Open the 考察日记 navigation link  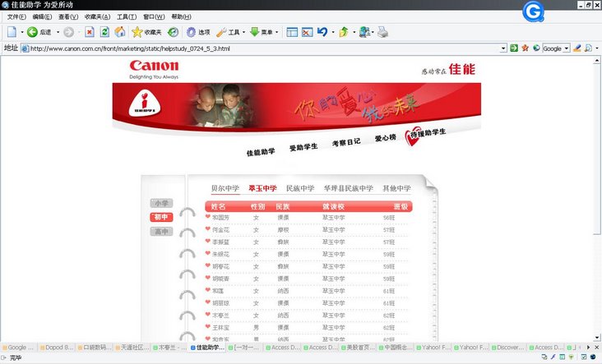[346, 143]
